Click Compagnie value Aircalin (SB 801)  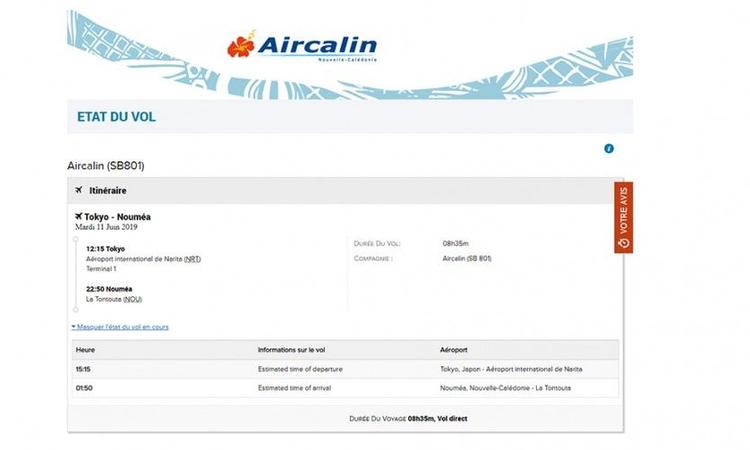click(467, 259)
